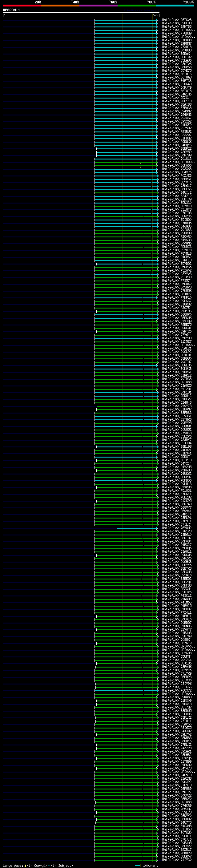Image resolution: width=197 pixels, height=868 pixels.
Task: Click the 'Large gaps' legend text
Action: click(13, 866)
